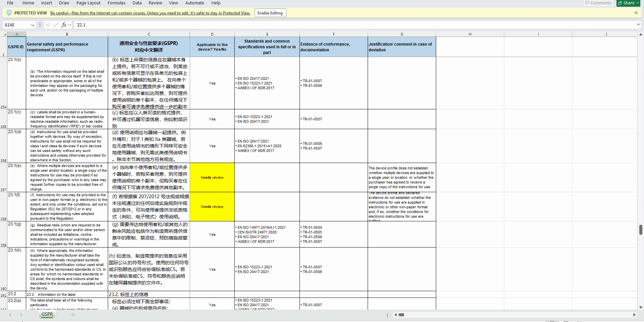Select the yellow Needs review cell for 23.1(f)
The image size is (644, 322).
point(212,207)
